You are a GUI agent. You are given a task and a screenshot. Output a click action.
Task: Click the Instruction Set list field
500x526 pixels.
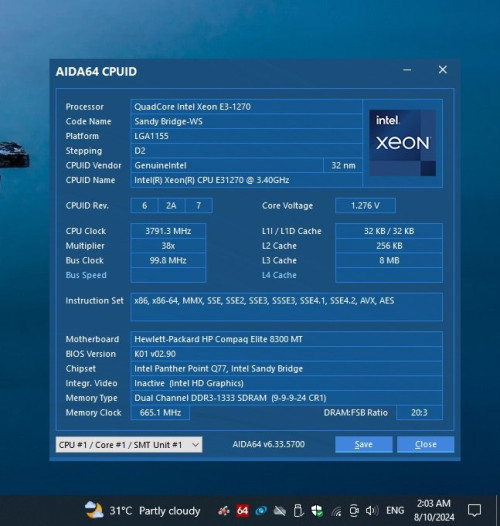(x=286, y=307)
